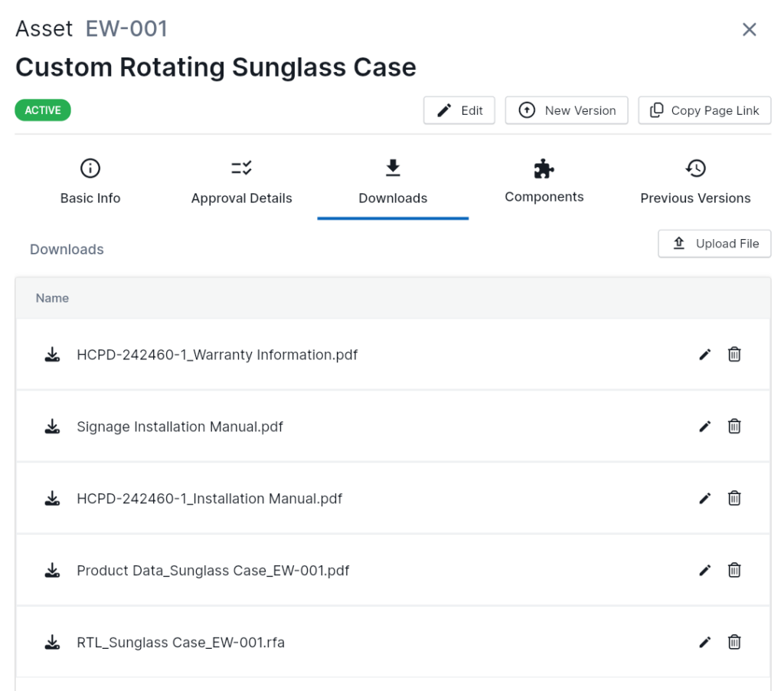This screenshot has height=691, width=784.
Task: Edit the Warranty Information file with pencil icon
Action: [705, 355]
